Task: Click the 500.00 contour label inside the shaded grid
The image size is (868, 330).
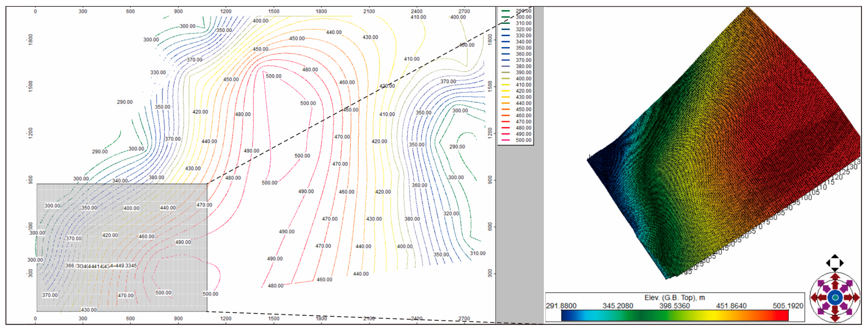Action: tap(163, 293)
